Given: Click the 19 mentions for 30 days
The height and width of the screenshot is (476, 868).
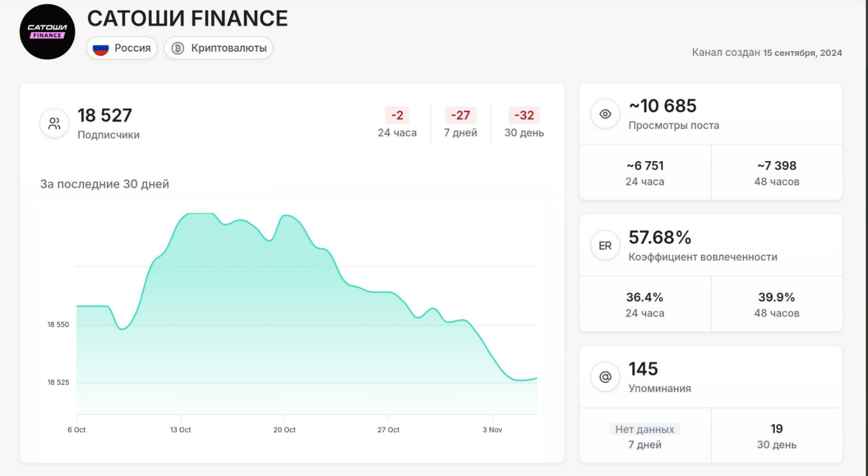Looking at the screenshot, I should coord(776,429).
